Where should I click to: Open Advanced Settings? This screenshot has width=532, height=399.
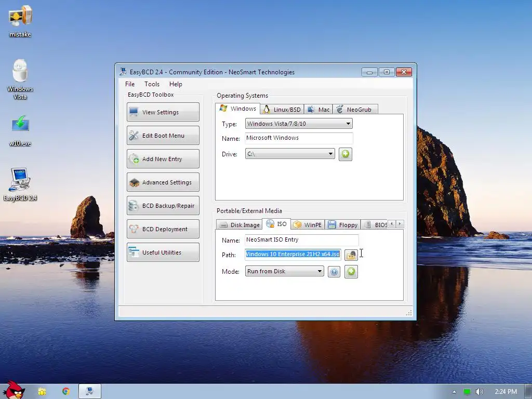click(163, 182)
